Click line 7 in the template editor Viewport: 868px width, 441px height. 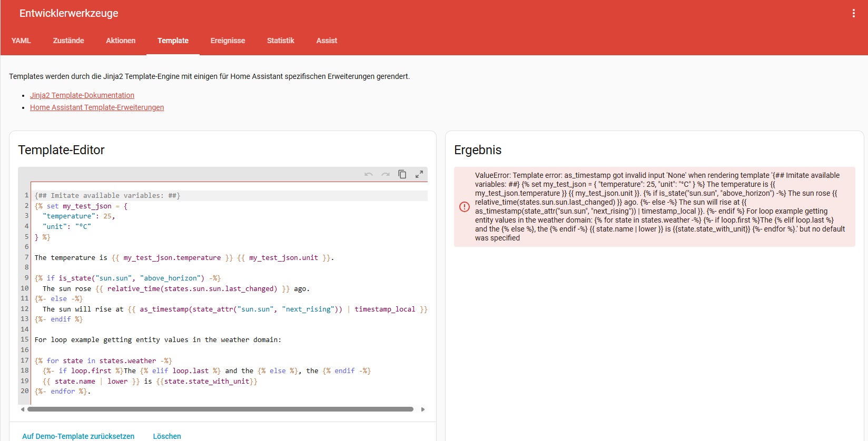pos(184,258)
